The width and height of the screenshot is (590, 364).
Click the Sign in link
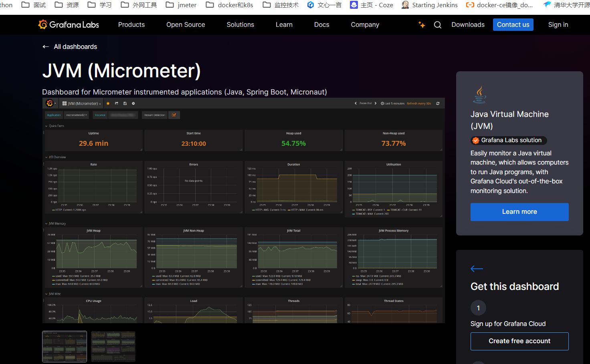558,25
